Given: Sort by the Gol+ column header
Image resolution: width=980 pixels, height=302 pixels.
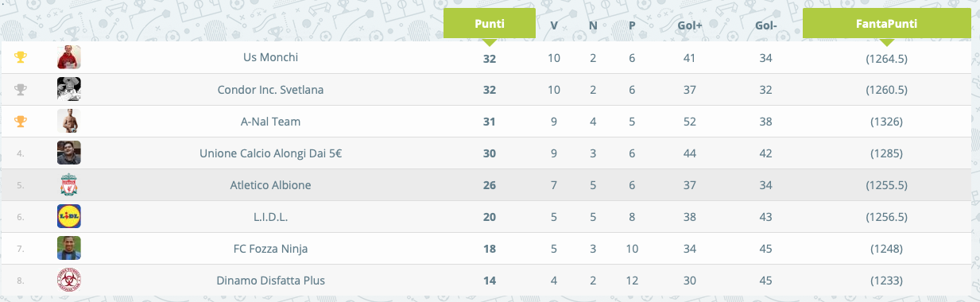Looking at the screenshot, I should point(690,25).
